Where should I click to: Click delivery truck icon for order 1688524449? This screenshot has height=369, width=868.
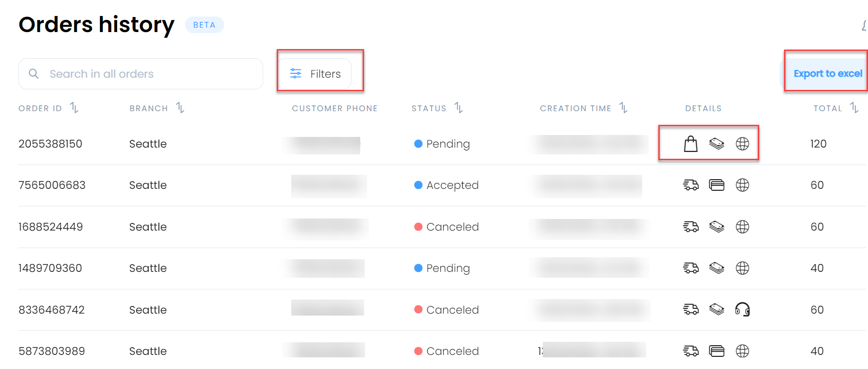(x=691, y=227)
